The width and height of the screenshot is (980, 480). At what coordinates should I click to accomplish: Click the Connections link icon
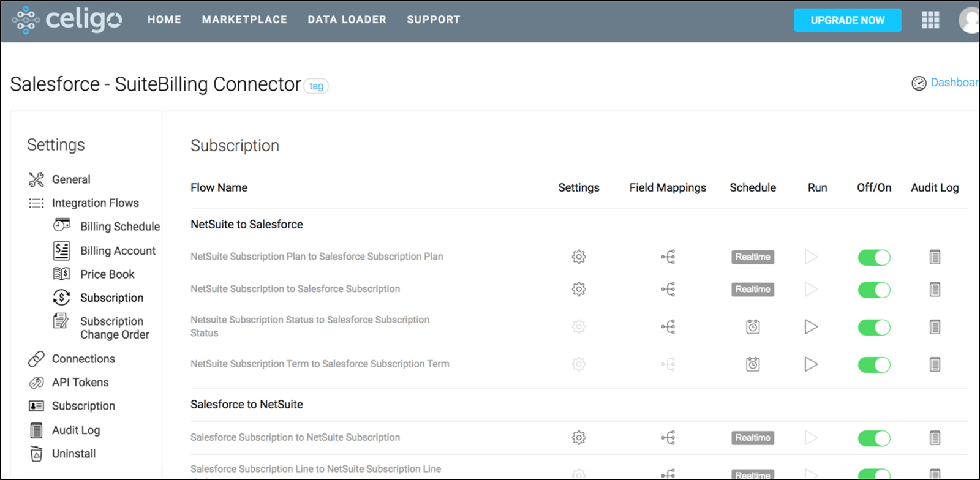(x=36, y=359)
